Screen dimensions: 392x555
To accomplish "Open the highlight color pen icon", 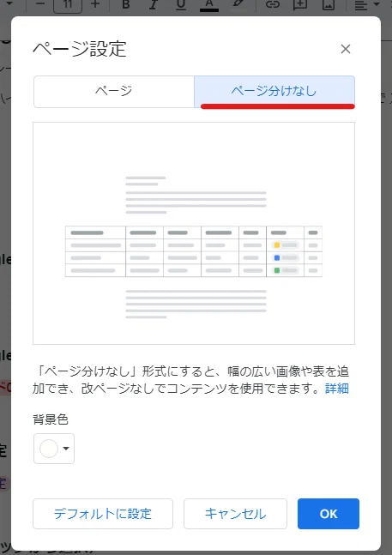I will [x=238, y=4].
